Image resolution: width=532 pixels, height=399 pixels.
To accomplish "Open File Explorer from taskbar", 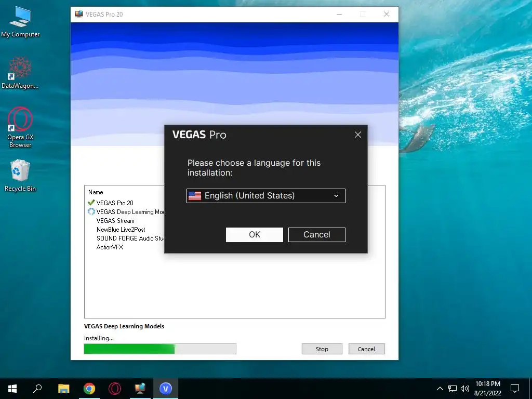I will [x=63, y=389].
